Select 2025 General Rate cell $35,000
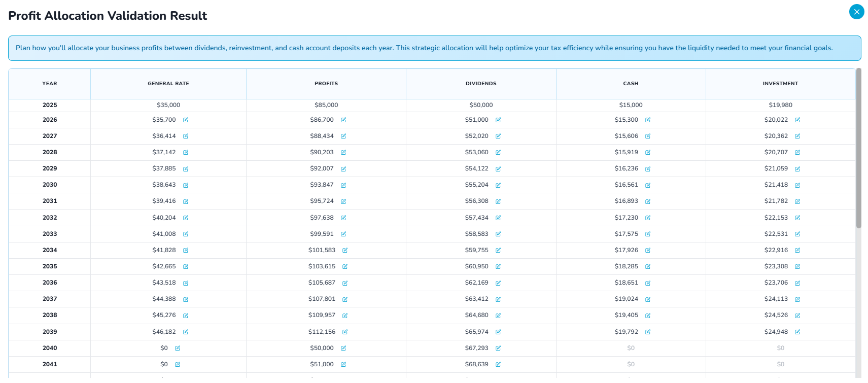 168,105
